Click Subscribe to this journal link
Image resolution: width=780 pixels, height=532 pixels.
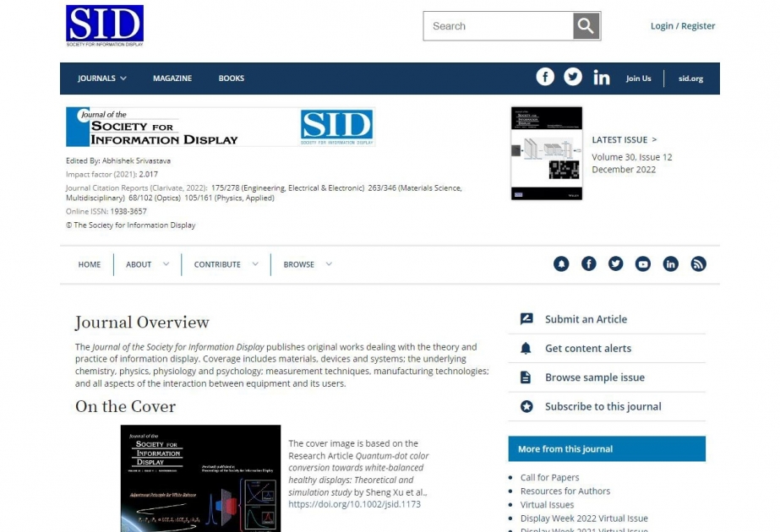tap(603, 407)
